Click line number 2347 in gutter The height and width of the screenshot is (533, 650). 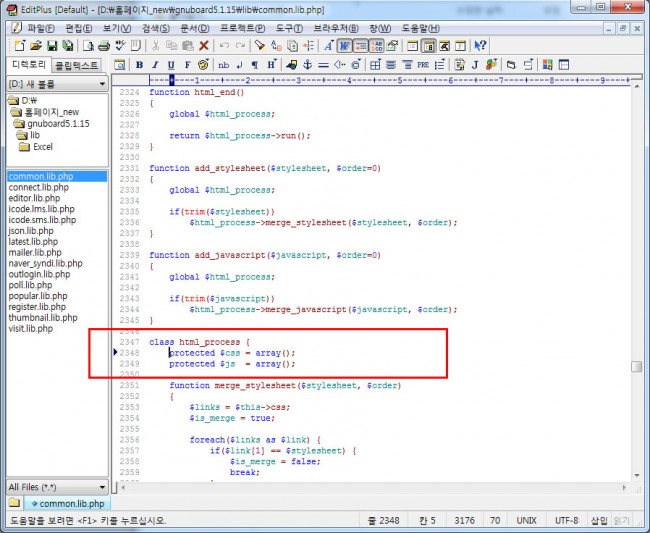click(x=129, y=342)
